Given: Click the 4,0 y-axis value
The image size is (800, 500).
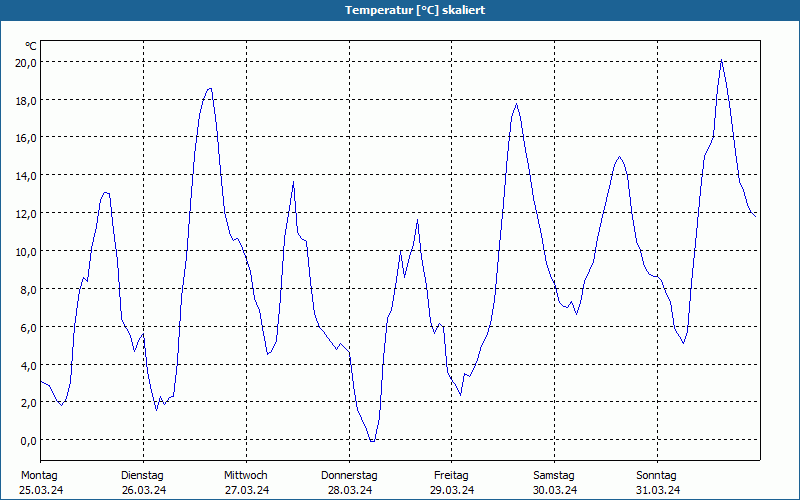Looking at the screenshot, I should pos(29,365).
